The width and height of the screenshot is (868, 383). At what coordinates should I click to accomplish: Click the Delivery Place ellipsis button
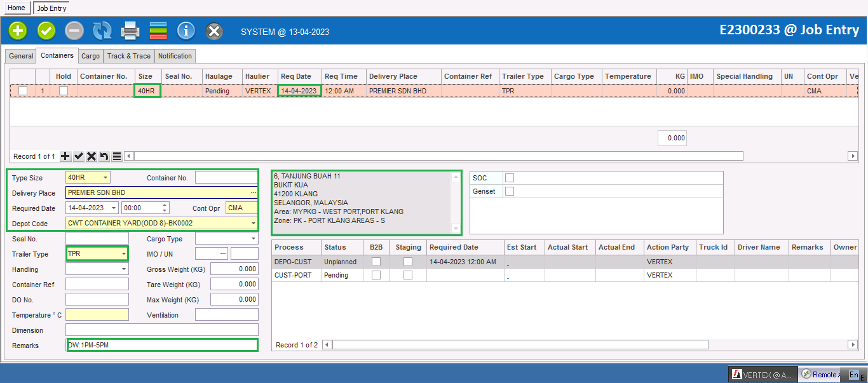click(254, 193)
